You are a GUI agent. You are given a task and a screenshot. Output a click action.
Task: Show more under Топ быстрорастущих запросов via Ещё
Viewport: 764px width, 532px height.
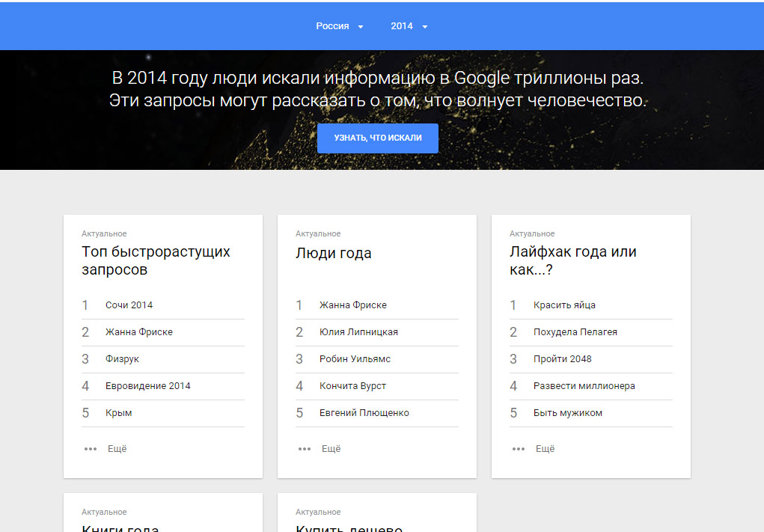point(117,449)
